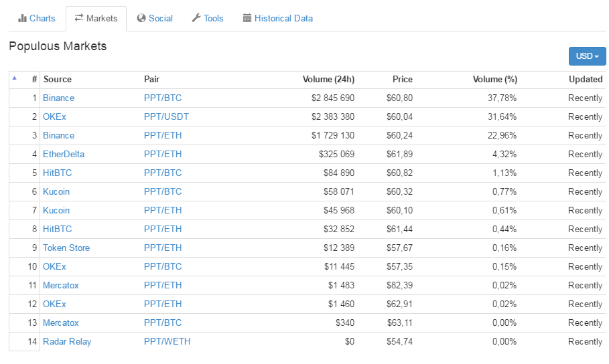Viewport: 609px width, 364px height.
Task: Open the USD currency dropdown
Action: pos(587,56)
